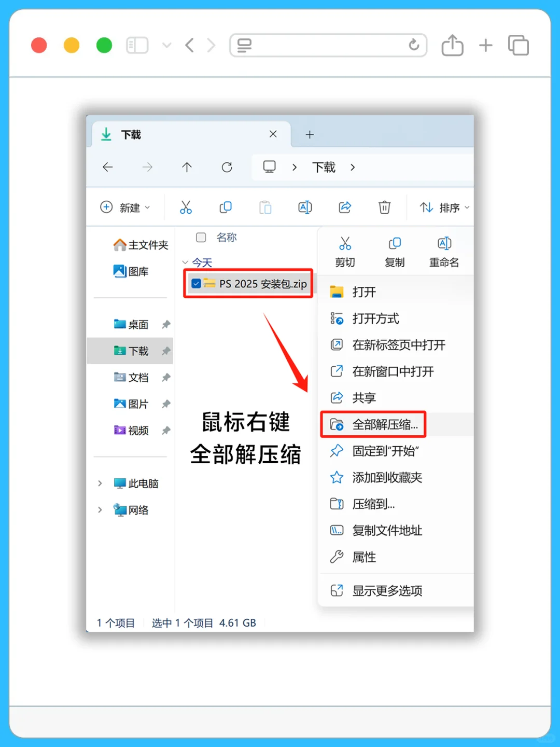Click the Share icon in the toolbar
Viewport: 560px width, 747px height.
coord(345,207)
